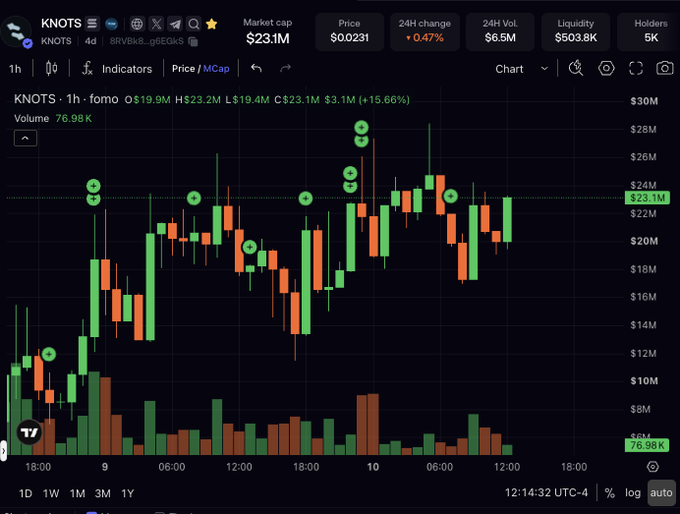Select the 1M time range

tap(77, 493)
